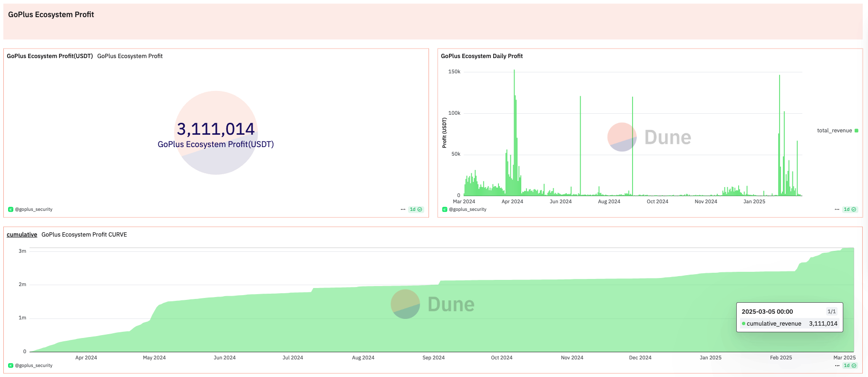Click goplus_security avatar icon under Daily Profit chart

click(x=445, y=209)
